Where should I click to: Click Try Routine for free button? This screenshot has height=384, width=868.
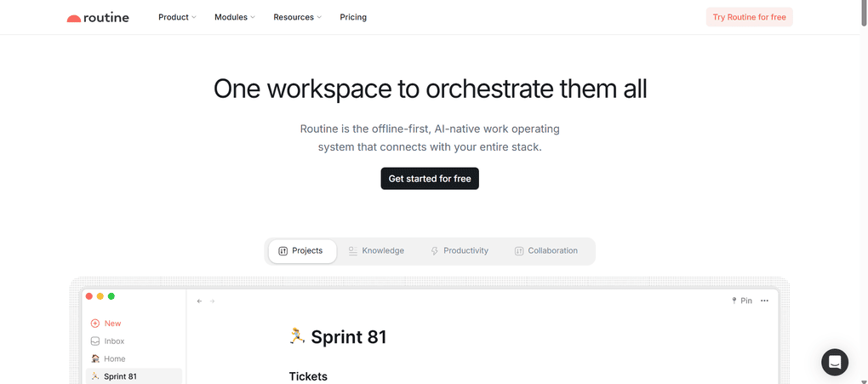(x=749, y=17)
